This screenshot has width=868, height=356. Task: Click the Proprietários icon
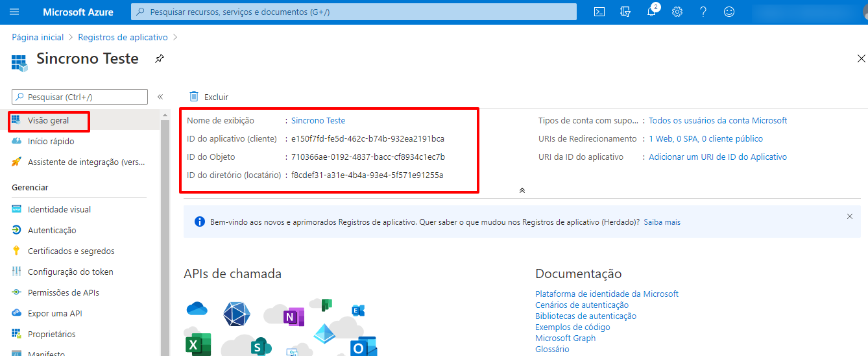pyautogui.click(x=16, y=334)
